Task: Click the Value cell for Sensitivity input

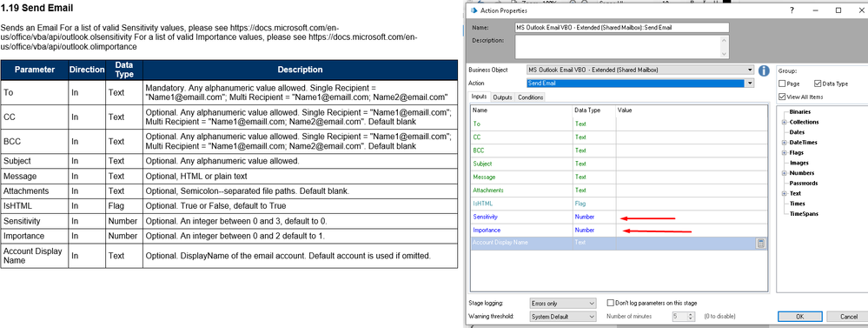Action: click(691, 217)
